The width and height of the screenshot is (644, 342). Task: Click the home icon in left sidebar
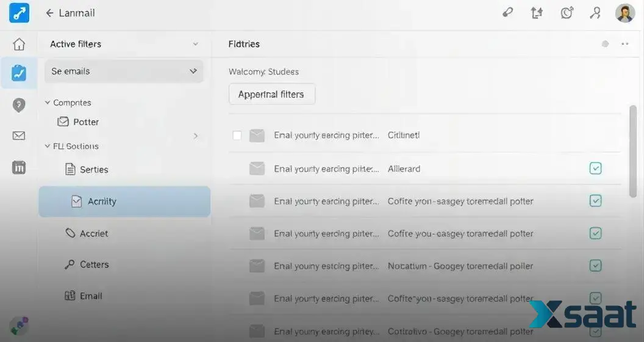click(x=19, y=45)
